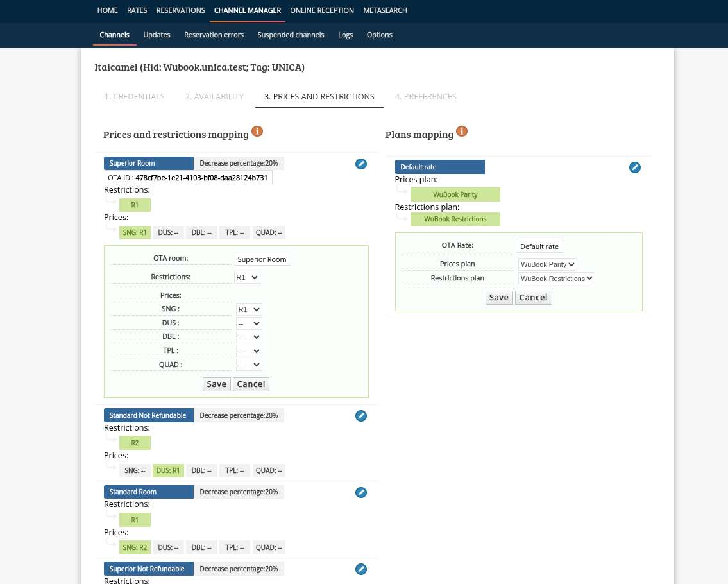The image size is (728, 584).
Task: Open the Prices plan WuBook Parity dropdown
Action: (548, 264)
